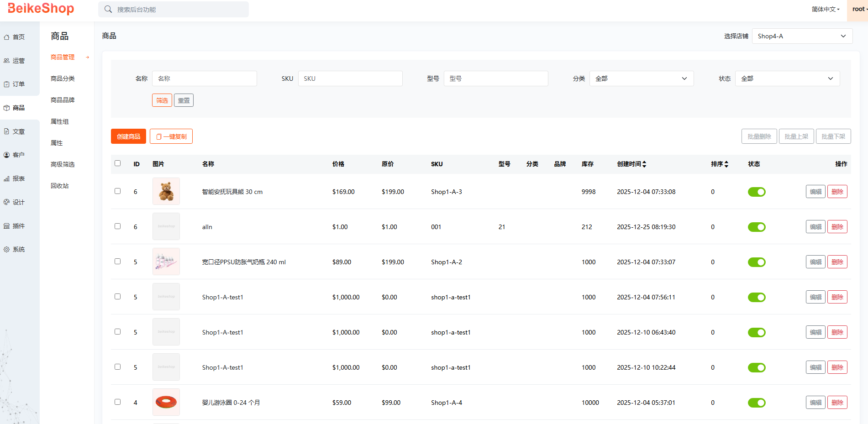This screenshot has height=424, width=868.
Task: Check the select-all checkbox in table header
Action: [x=118, y=163]
